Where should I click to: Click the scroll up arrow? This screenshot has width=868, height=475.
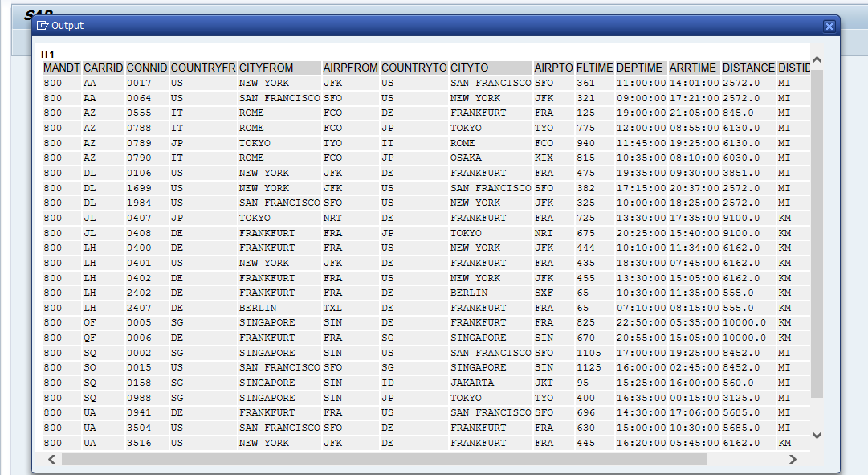coord(817,59)
